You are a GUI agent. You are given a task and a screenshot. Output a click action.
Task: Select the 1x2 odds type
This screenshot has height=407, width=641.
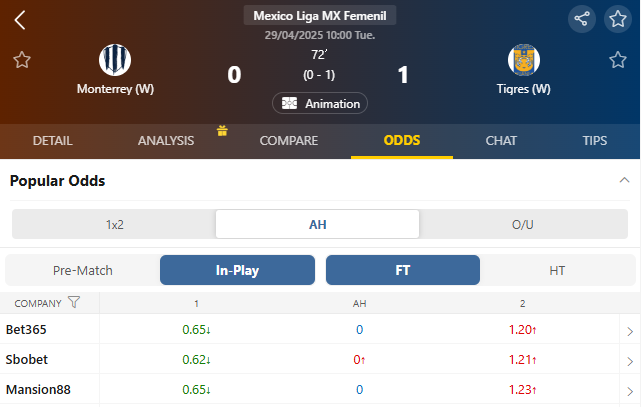(x=115, y=224)
